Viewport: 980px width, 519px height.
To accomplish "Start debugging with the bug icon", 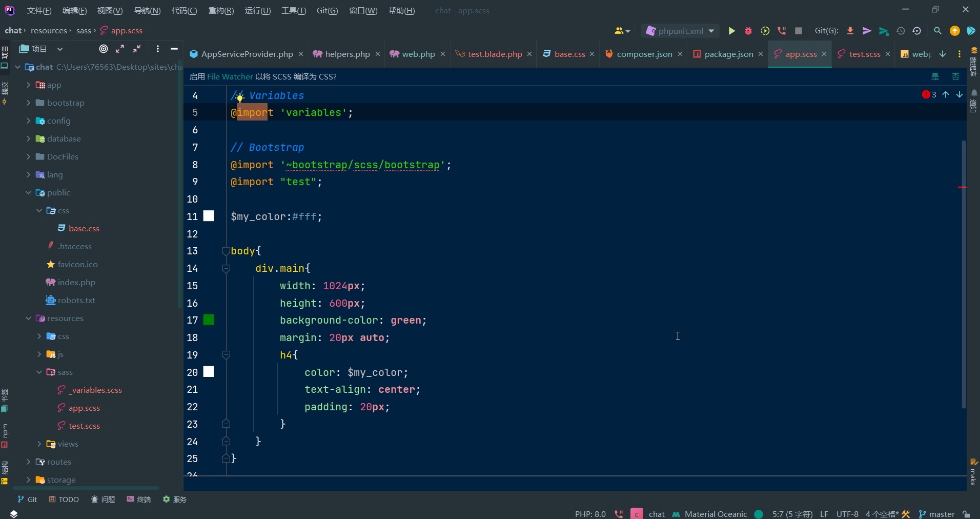I will click(x=748, y=31).
